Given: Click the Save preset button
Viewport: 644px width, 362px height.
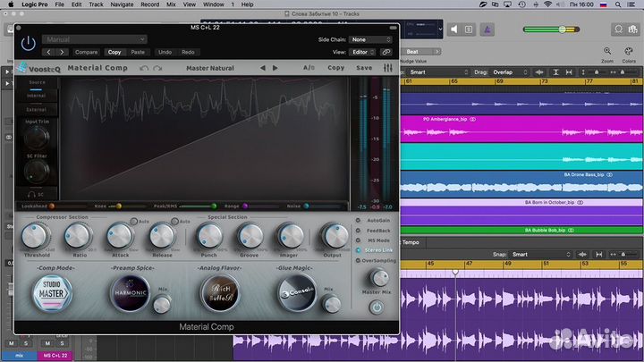Looking at the screenshot, I should point(363,68).
